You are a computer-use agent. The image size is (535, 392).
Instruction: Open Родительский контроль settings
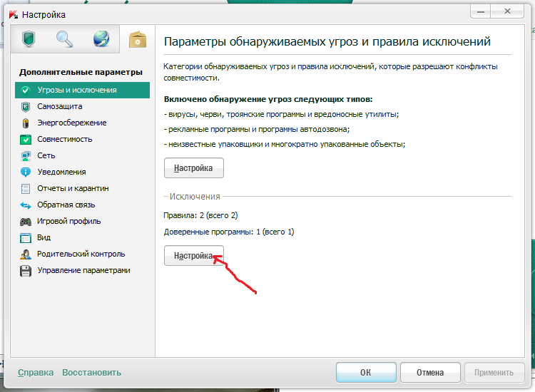coord(82,254)
